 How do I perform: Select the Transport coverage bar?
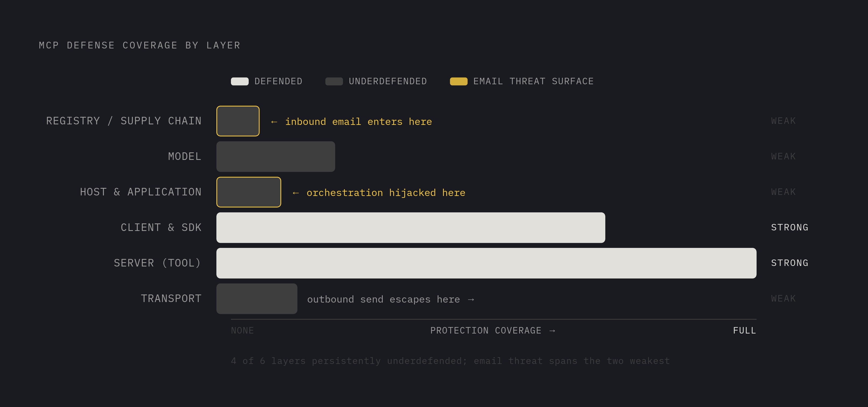257,299
